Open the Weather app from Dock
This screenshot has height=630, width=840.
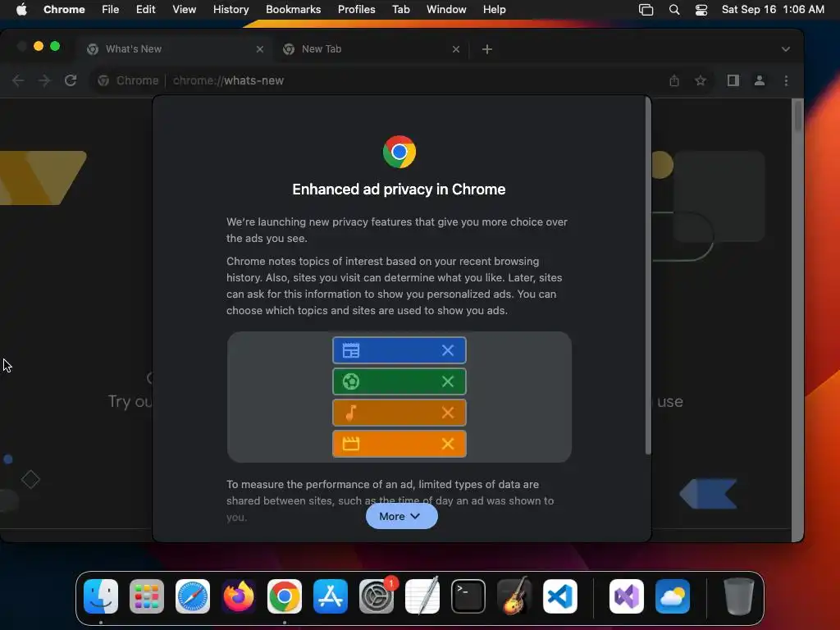point(673,596)
